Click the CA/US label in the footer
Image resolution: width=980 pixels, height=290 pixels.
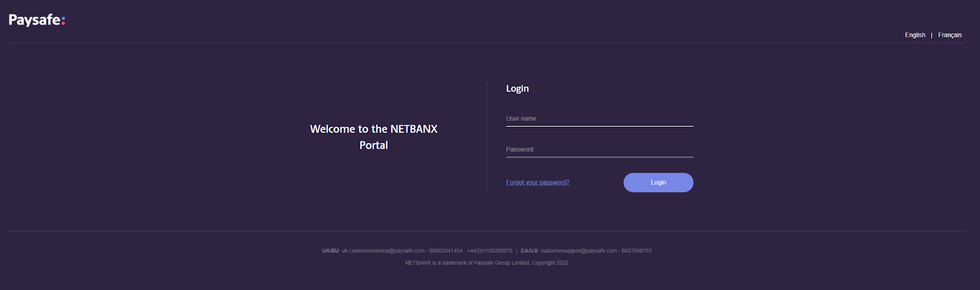click(x=529, y=251)
